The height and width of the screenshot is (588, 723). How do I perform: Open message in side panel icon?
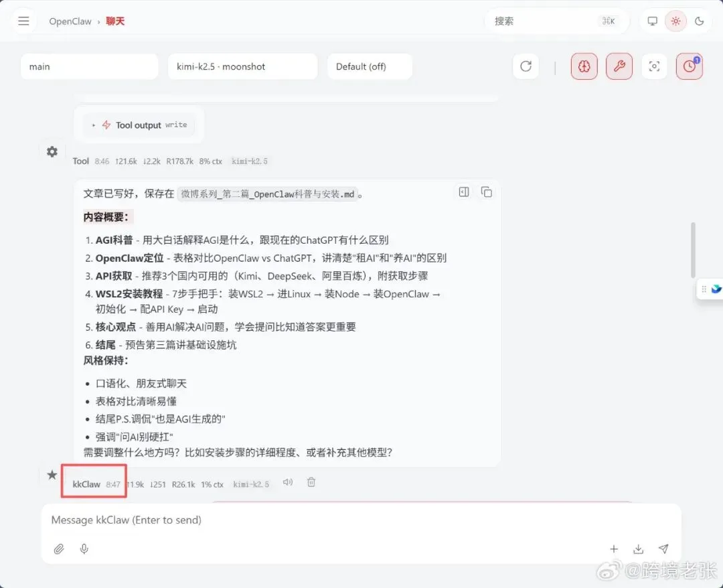point(464,192)
